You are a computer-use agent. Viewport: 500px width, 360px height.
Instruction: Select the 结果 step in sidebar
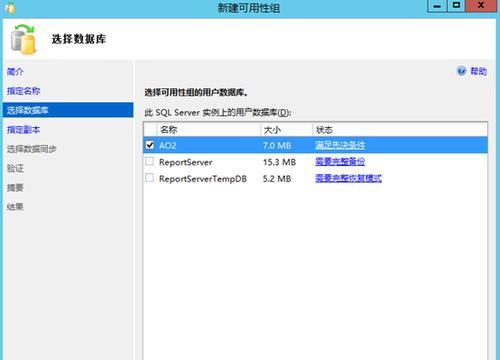click(15, 207)
